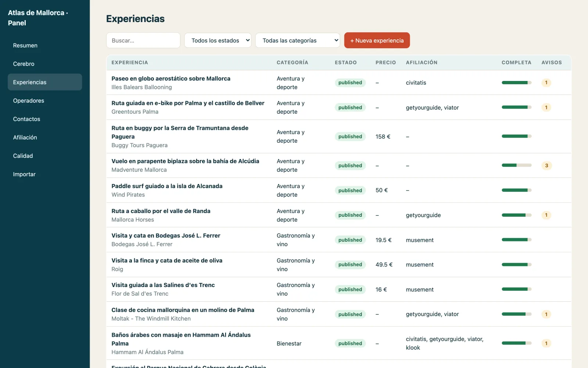The image size is (588, 368).
Task: Open Ruta a caballo por Randa
Action: point(161,211)
